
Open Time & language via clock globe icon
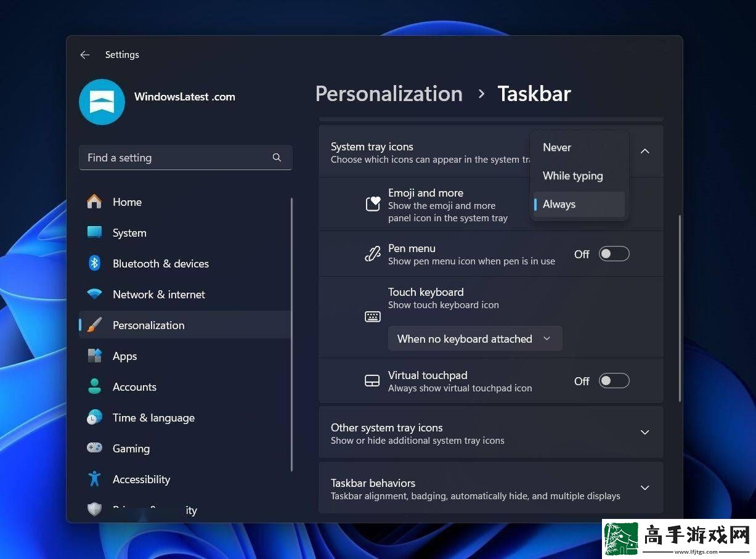(94, 418)
